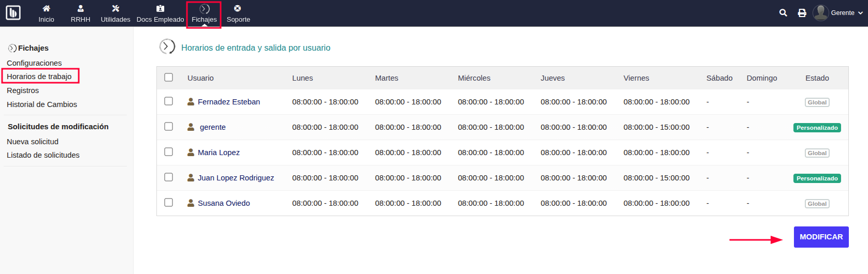868x274 pixels.
Task: Check the box for Fernadez Esteban
Action: [168, 101]
